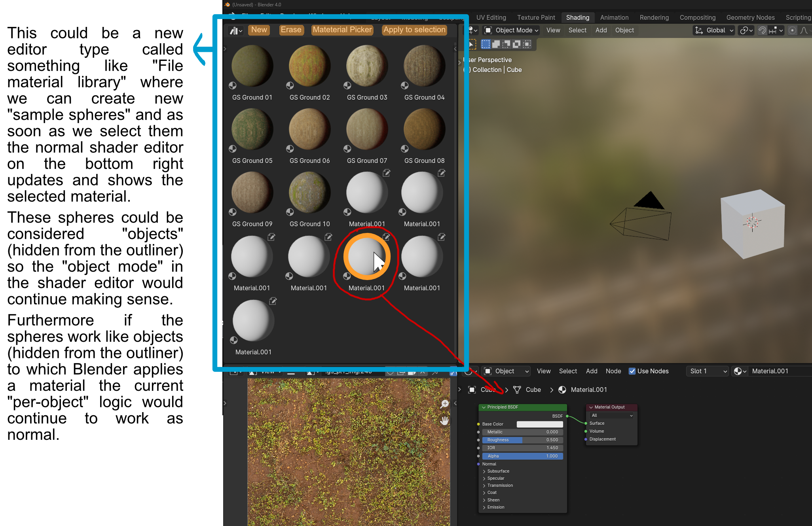Open the All target dropdown in Material Output
Viewport: 812px width, 526px height.
tap(612, 415)
